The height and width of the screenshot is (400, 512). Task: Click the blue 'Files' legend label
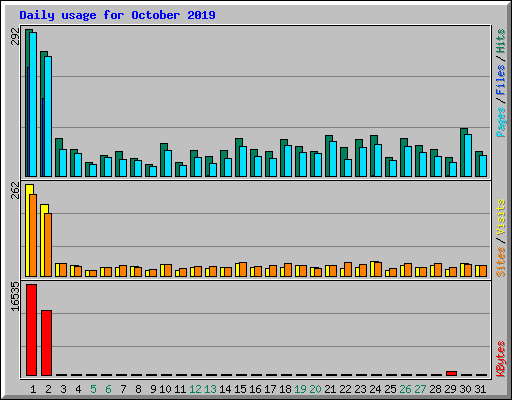coord(500,79)
